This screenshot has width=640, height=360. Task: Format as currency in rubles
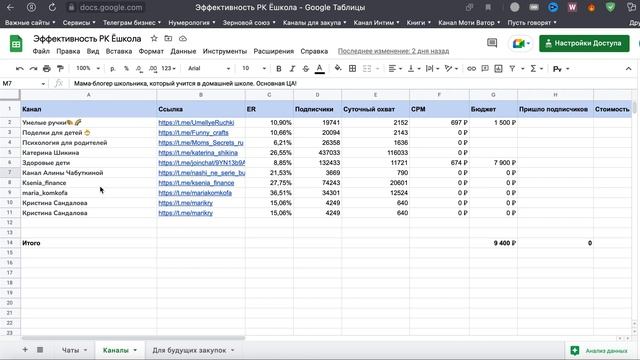(113, 69)
